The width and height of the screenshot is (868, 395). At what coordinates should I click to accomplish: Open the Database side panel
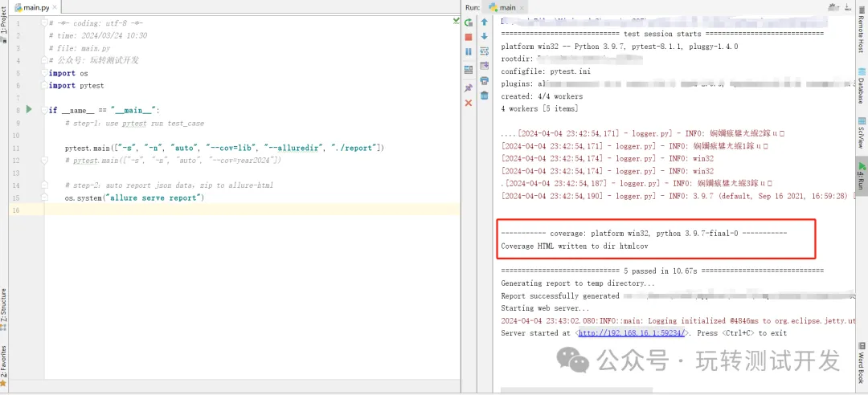(x=862, y=87)
